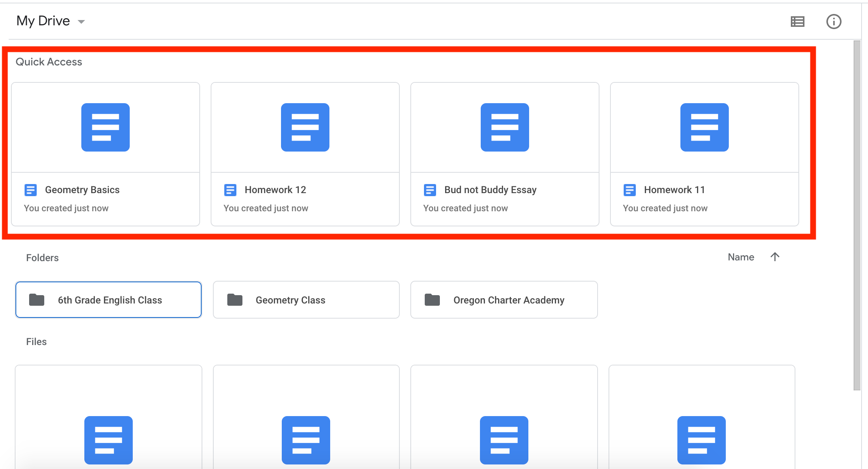Click the Folders section heading
The width and height of the screenshot is (868, 469).
[x=42, y=258]
